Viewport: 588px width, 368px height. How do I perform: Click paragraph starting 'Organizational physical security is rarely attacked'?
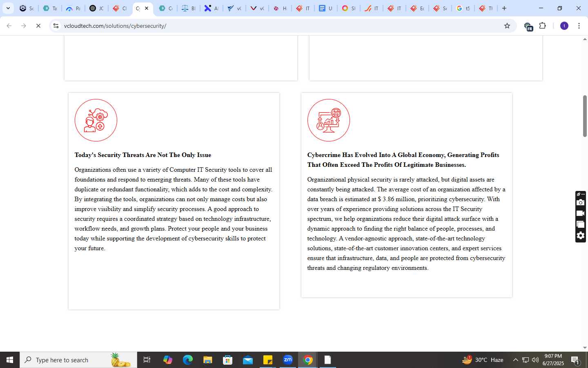[406, 224]
